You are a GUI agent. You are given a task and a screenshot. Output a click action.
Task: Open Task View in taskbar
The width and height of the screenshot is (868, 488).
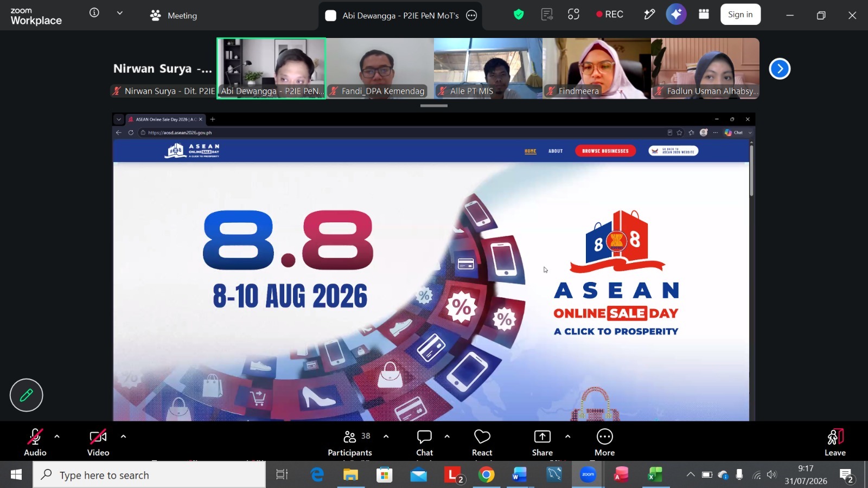pyautogui.click(x=282, y=475)
